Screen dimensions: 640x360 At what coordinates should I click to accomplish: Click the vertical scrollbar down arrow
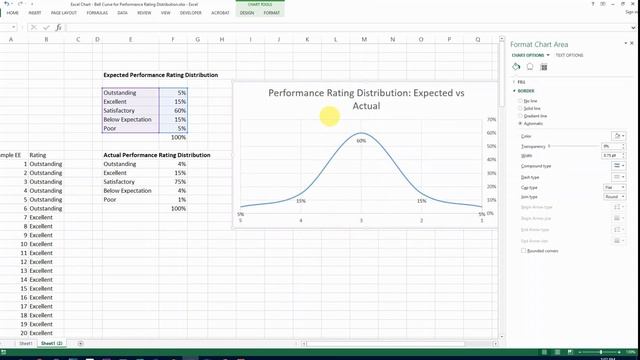tap(502, 337)
